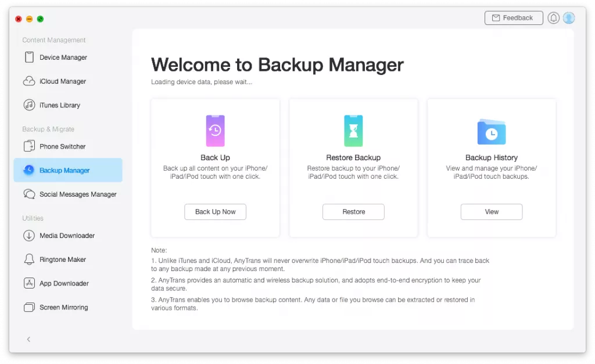Click the App Downloader icon
595x364 pixels.
pos(29,283)
